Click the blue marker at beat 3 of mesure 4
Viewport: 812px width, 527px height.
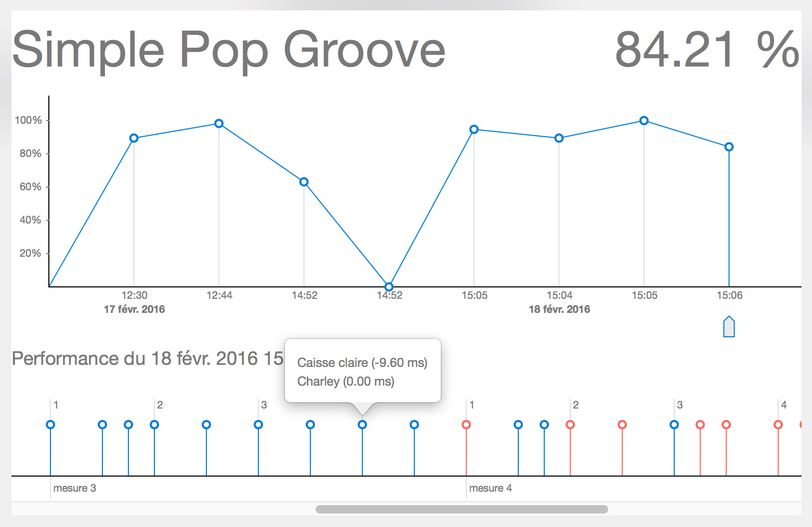click(x=674, y=424)
